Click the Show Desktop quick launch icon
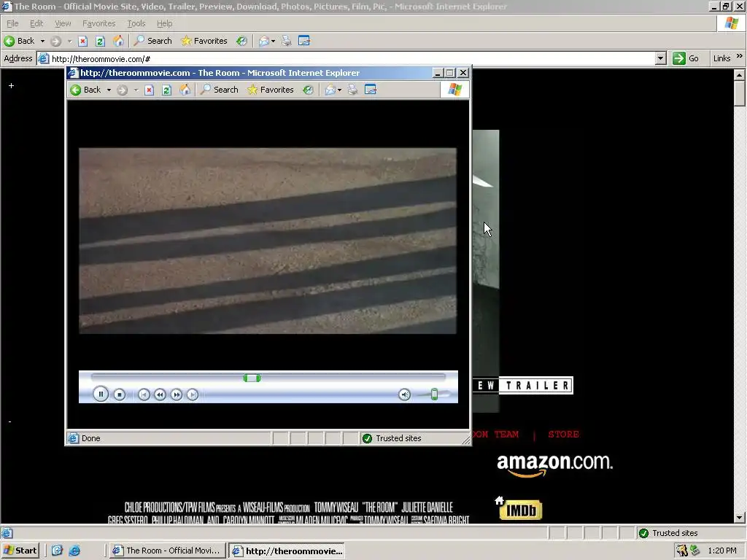 (x=57, y=551)
